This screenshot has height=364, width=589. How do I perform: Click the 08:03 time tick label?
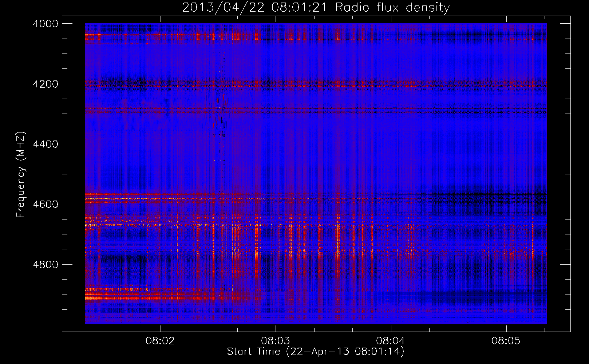point(276,341)
